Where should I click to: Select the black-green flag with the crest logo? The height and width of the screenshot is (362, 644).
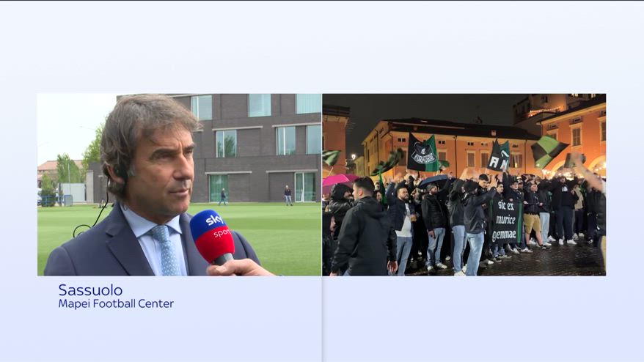coord(422,152)
